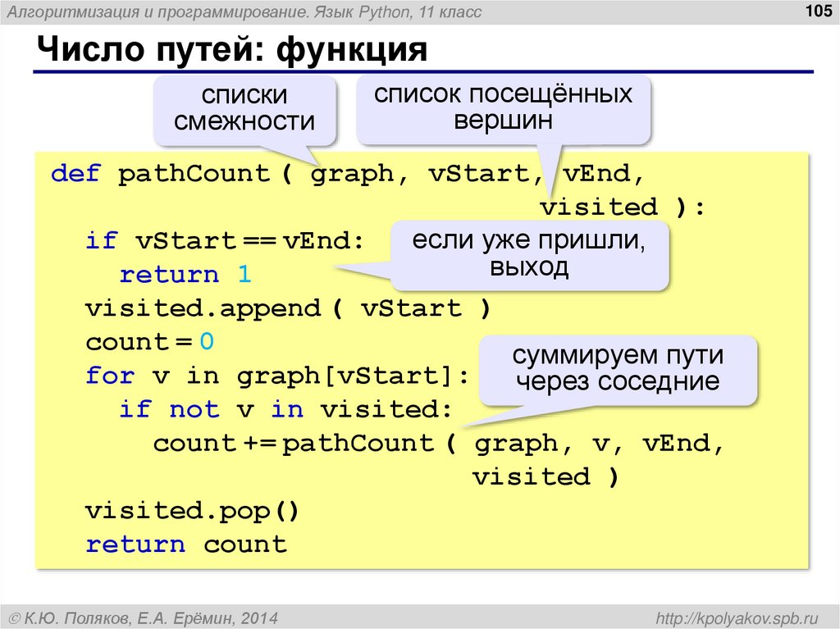
Task: Click the callout 'список посещённых вершин'
Action: (x=503, y=108)
